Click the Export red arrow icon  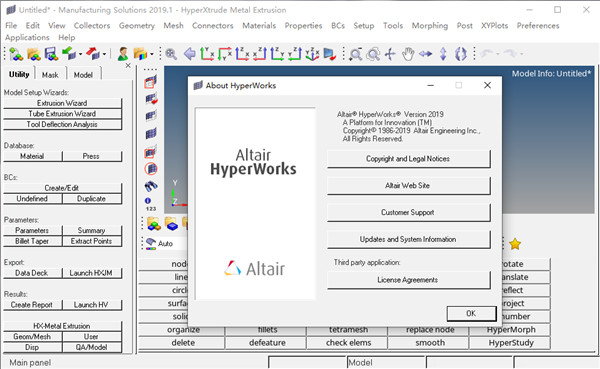(x=93, y=54)
